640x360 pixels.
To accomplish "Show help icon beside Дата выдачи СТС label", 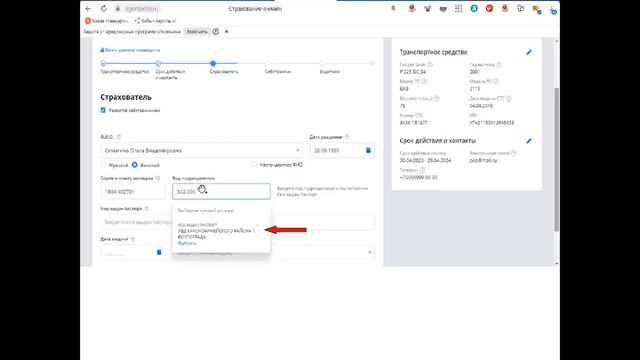I will (x=509, y=98).
